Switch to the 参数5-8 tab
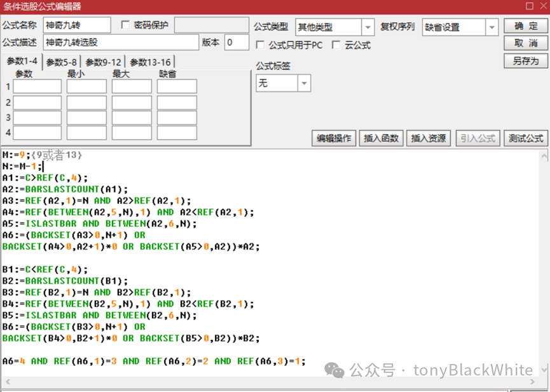The height and width of the screenshot is (392, 550). click(62, 62)
